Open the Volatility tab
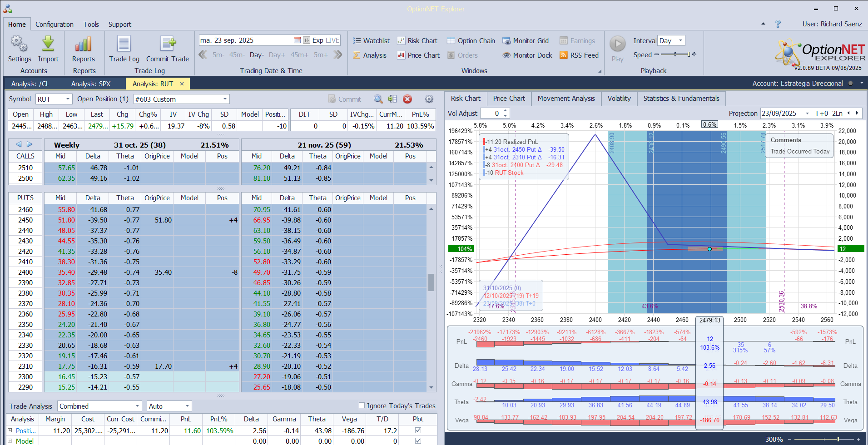 pos(619,99)
